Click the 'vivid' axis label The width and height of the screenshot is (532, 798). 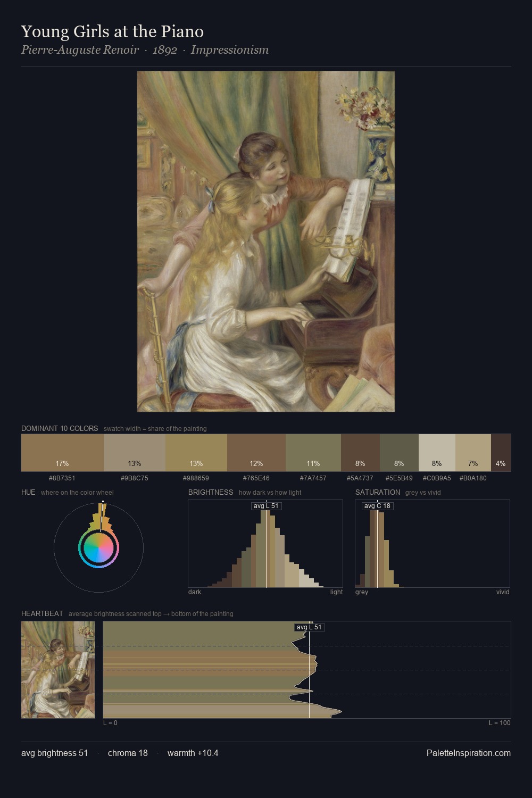coord(503,592)
